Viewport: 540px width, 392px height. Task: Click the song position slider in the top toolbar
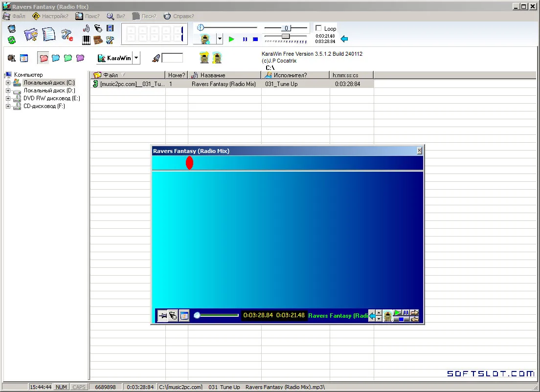(227, 27)
